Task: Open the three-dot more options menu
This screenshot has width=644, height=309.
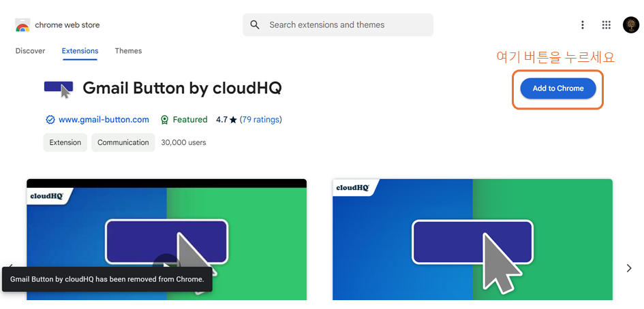Action: point(583,25)
